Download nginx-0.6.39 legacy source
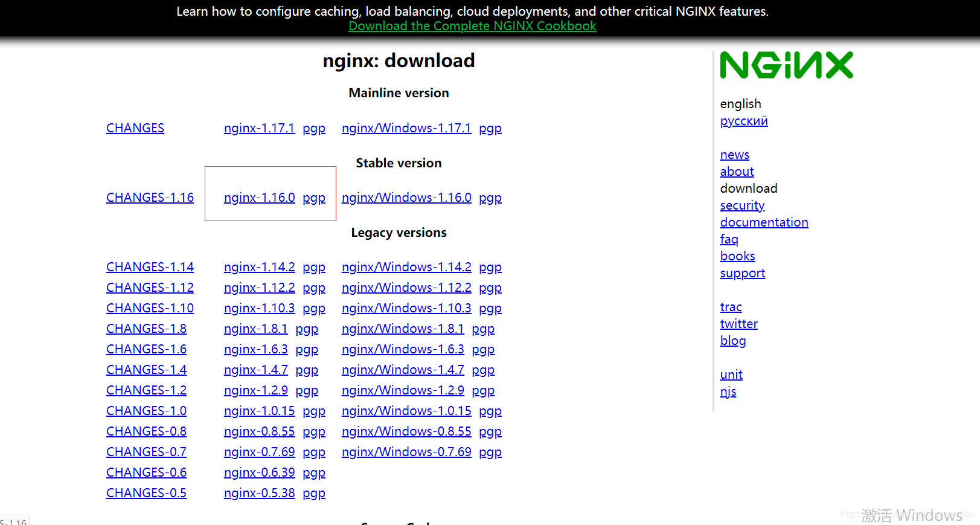This screenshot has width=980, height=525. 259,472
